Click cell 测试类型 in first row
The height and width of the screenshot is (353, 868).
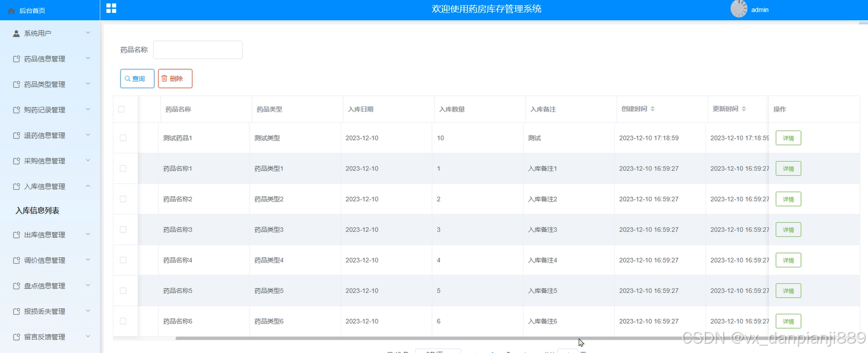click(x=267, y=138)
